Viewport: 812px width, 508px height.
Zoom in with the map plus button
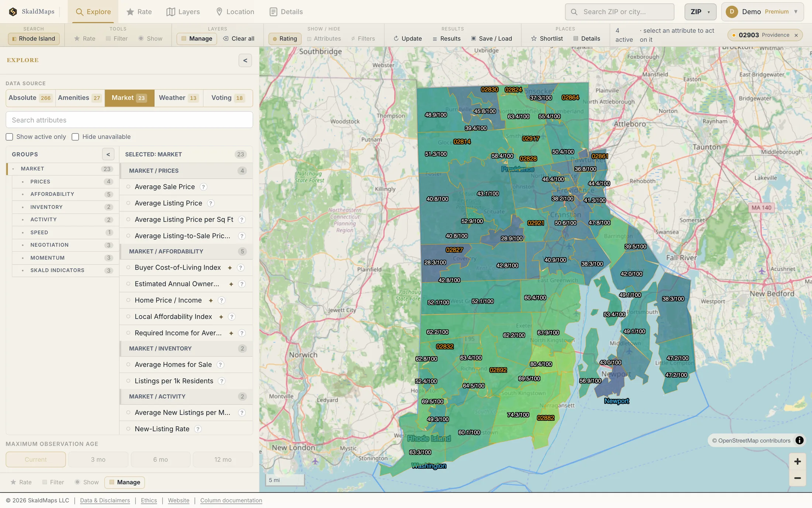point(797,461)
